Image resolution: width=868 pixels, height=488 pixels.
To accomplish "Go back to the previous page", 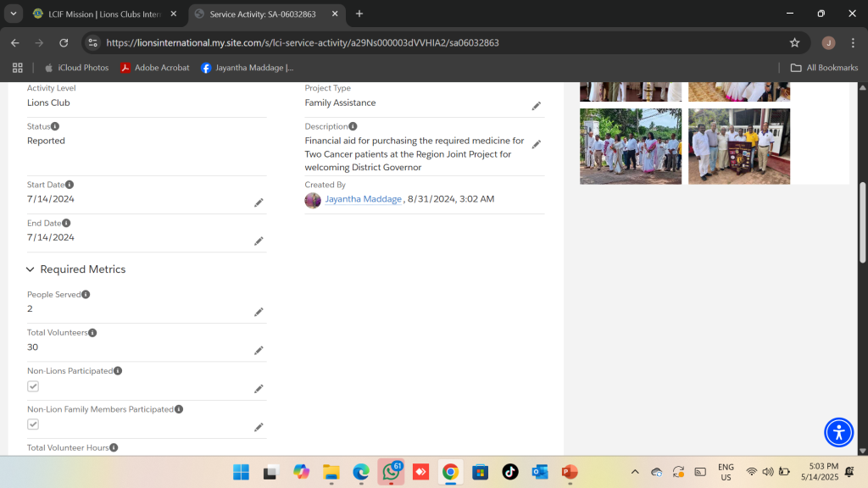I will coord(15,42).
